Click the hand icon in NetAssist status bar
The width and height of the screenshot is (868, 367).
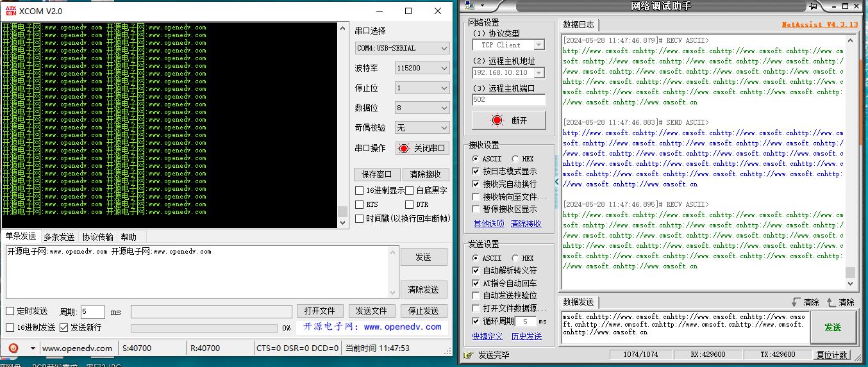pos(469,355)
